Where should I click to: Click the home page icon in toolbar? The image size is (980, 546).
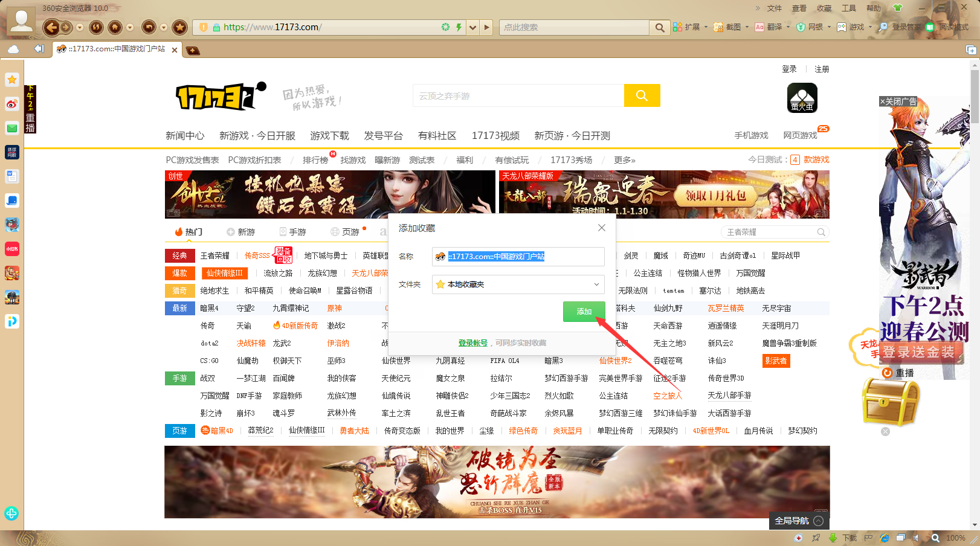(115, 27)
